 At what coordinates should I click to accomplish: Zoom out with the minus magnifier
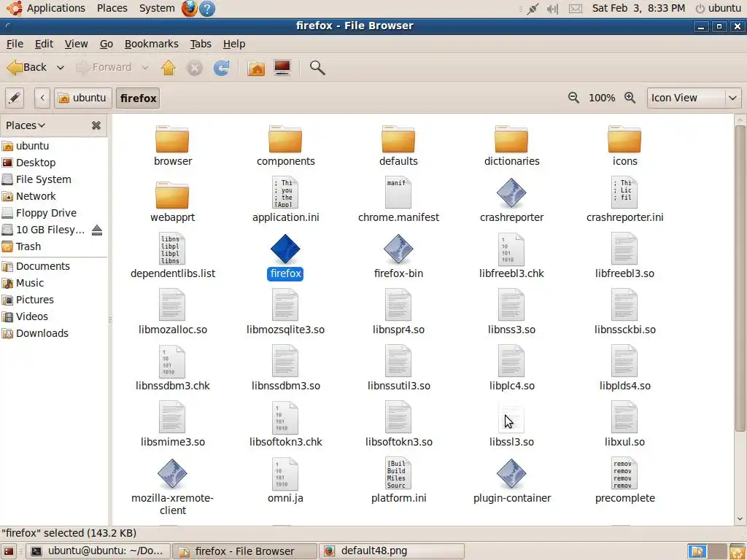pos(573,98)
